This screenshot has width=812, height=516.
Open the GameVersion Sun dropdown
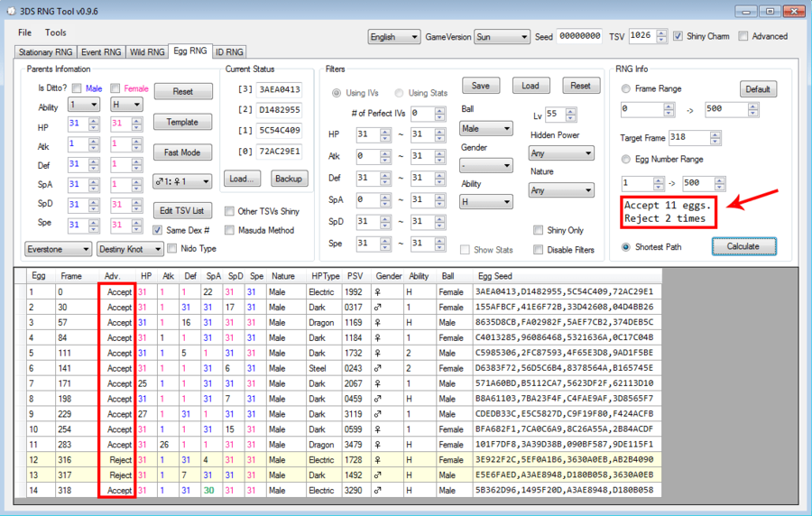tap(502, 37)
